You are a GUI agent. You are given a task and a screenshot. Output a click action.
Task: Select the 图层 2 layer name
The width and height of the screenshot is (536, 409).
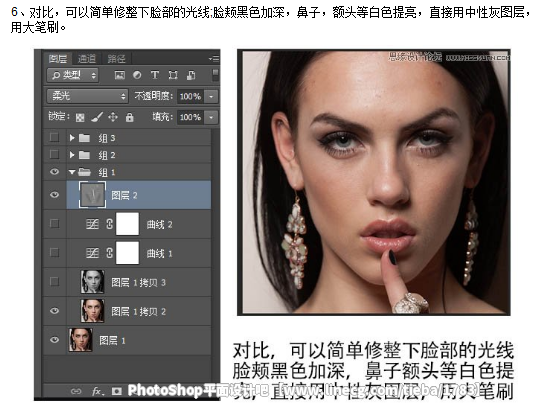pos(124,195)
